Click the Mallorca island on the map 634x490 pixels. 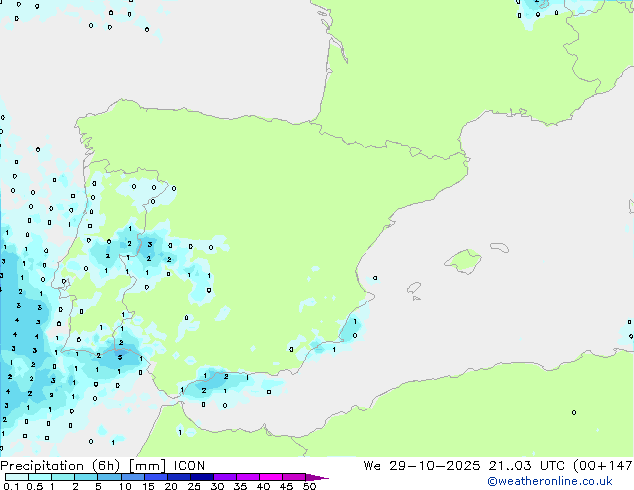click(463, 261)
